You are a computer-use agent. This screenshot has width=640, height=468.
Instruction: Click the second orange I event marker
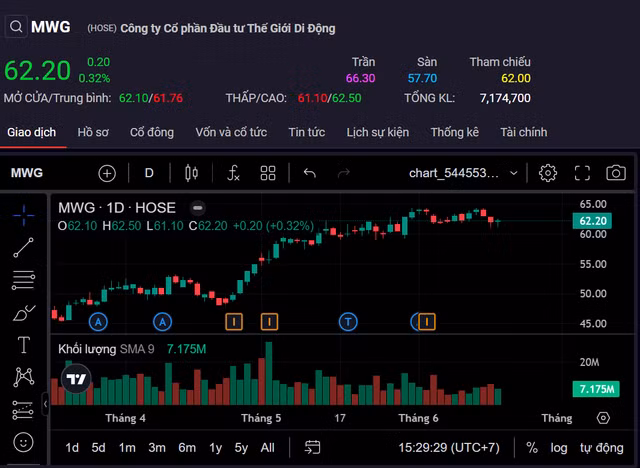click(x=269, y=322)
